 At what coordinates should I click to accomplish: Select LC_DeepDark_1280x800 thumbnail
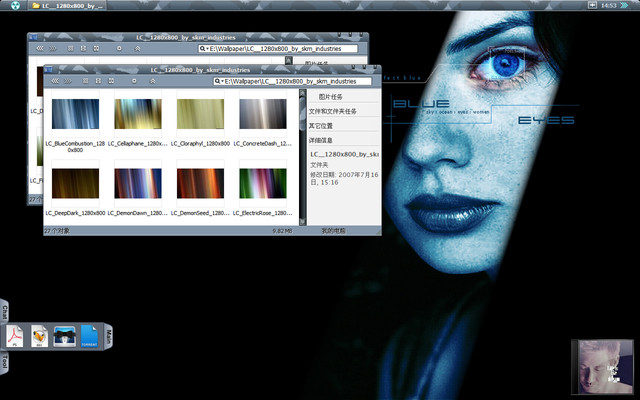[75, 183]
